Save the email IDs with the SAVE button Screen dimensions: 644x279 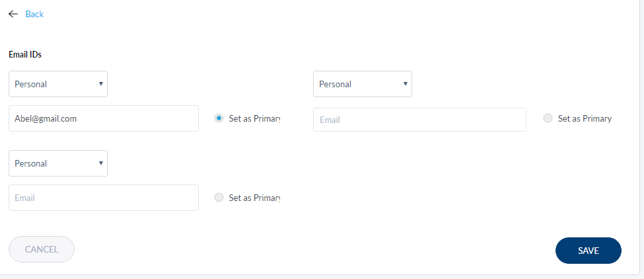click(x=588, y=251)
